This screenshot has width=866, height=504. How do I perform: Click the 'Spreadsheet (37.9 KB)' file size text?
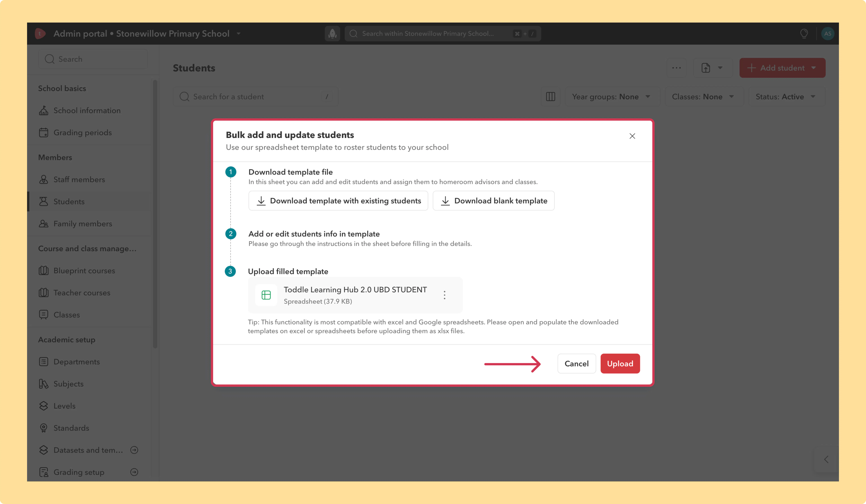click(x=318, y=301)
